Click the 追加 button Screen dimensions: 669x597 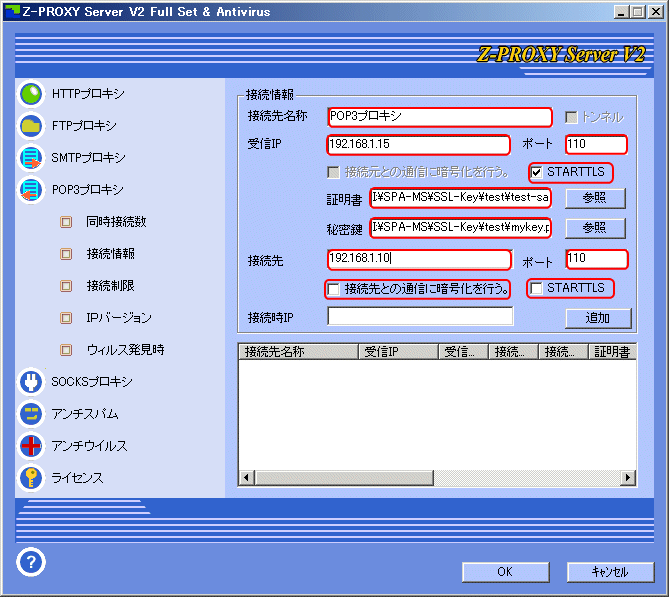pos(598,318)
